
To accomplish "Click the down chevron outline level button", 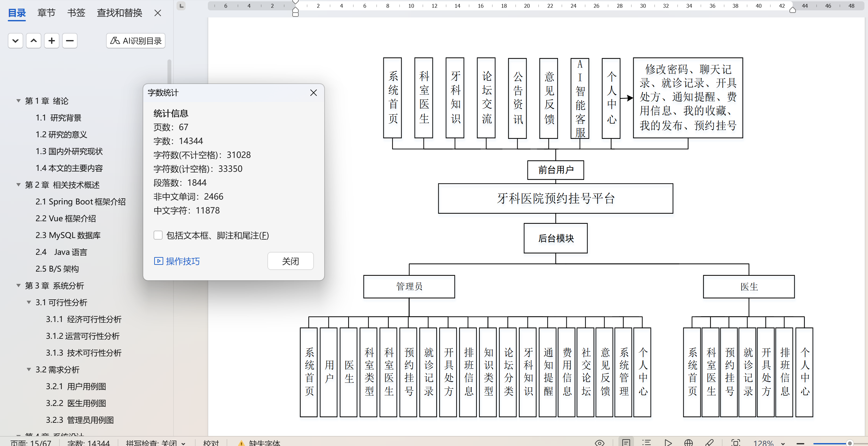I will (16, 41).
